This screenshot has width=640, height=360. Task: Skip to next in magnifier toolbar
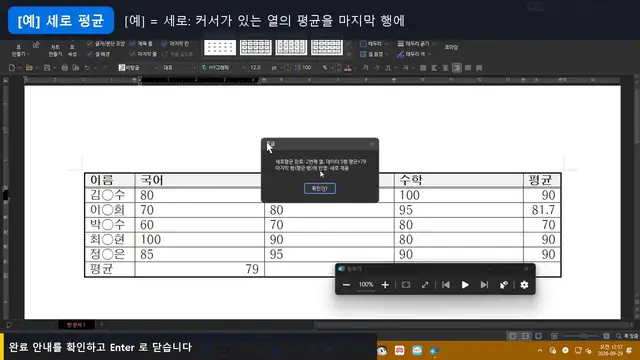pos(484,285)
